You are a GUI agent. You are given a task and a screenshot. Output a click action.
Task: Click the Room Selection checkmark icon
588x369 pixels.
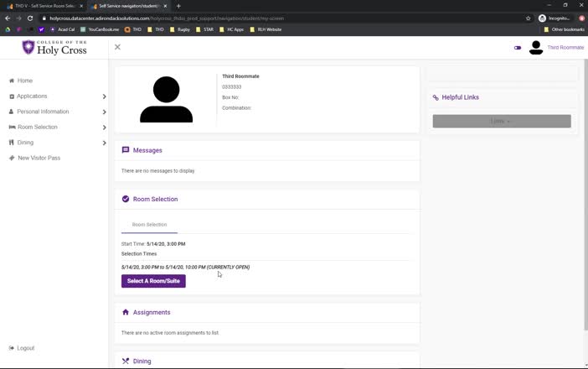126,199
